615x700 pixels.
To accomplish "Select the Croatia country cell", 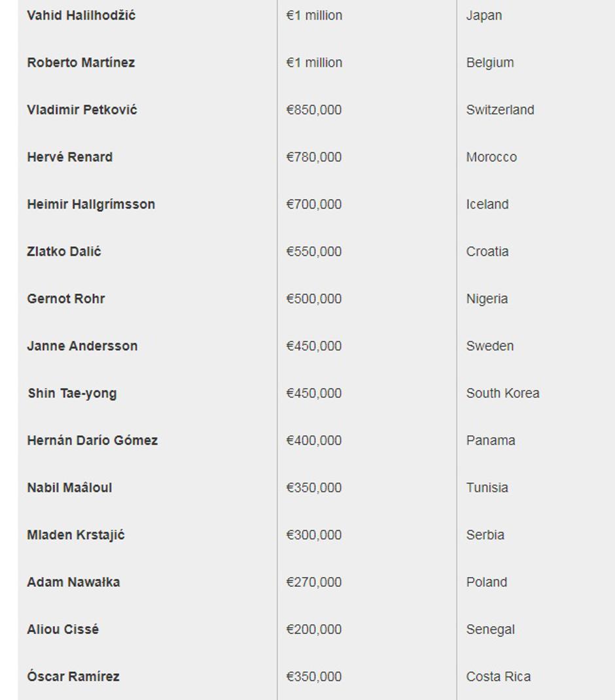I will [x=487, y=251].
